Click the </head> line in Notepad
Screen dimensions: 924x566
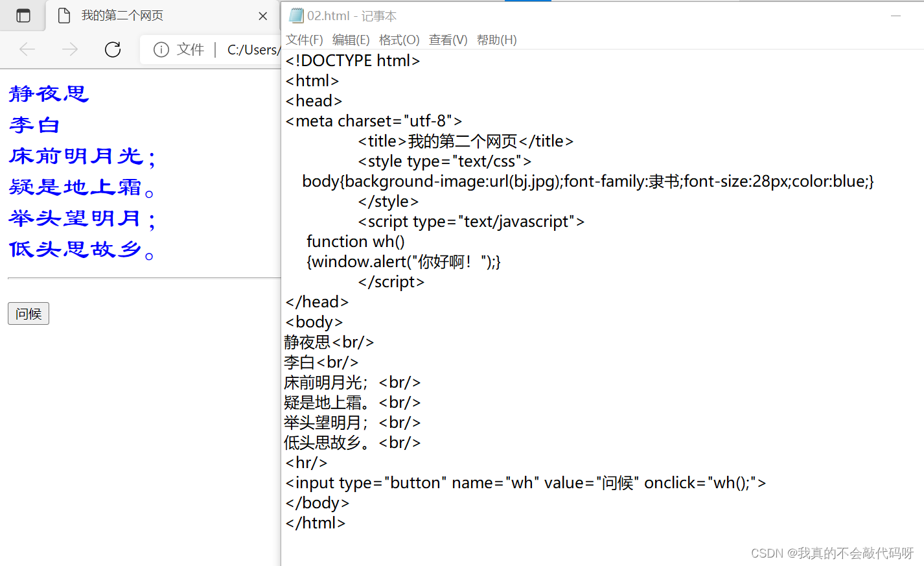(317, 302)
